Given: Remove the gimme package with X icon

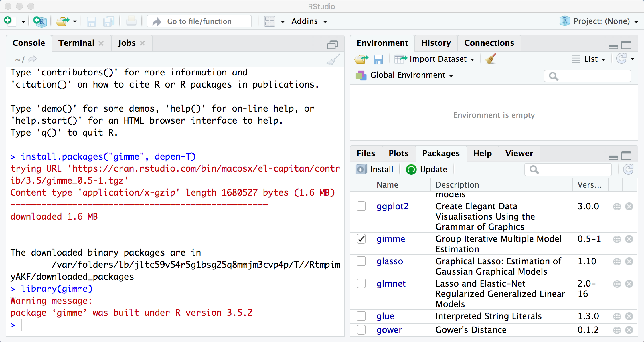Looking at the screenshot, I should (x=629, y=239).
